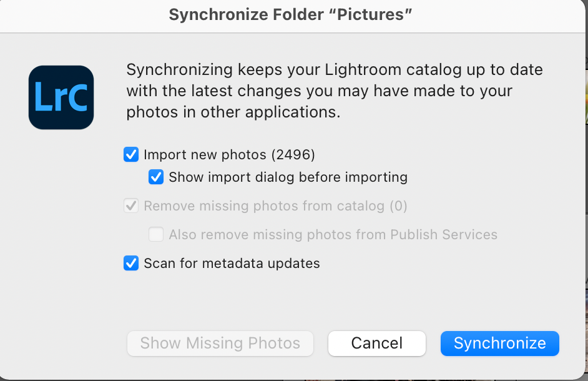Check Also remove missing photos from Publish Services box
Viewport: 588px width, 381px height.
(x=156, y=235)
